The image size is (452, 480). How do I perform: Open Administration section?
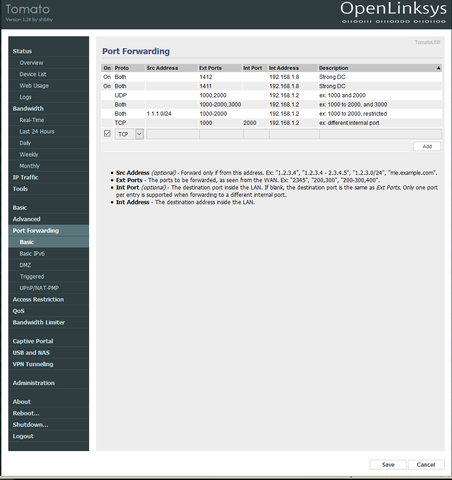33,383
